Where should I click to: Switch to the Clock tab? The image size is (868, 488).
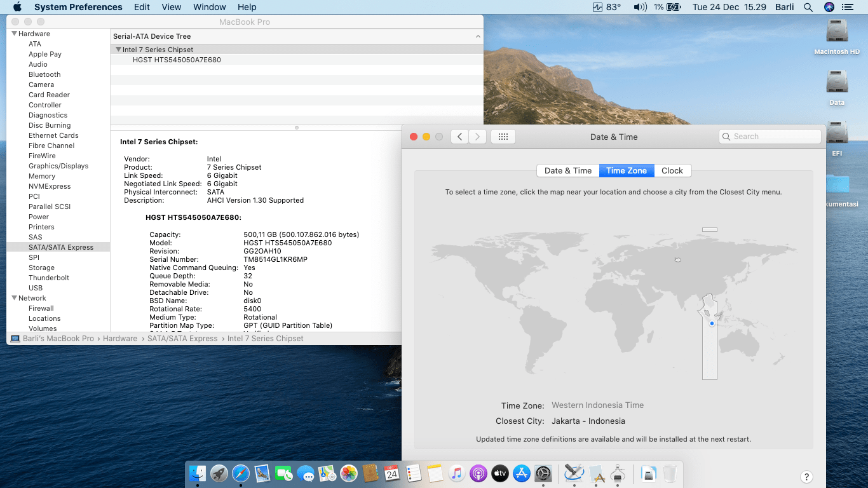pos(672,170)
